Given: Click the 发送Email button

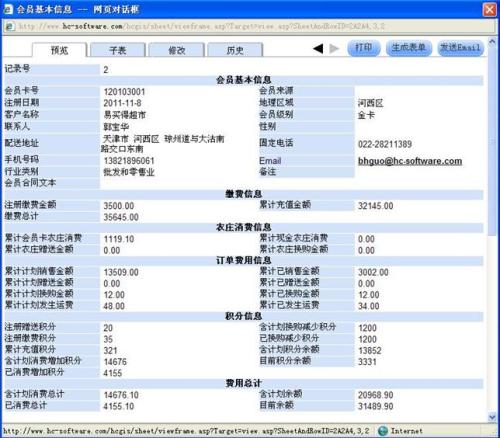Looking at the screenshot, I should click(460, 48).
